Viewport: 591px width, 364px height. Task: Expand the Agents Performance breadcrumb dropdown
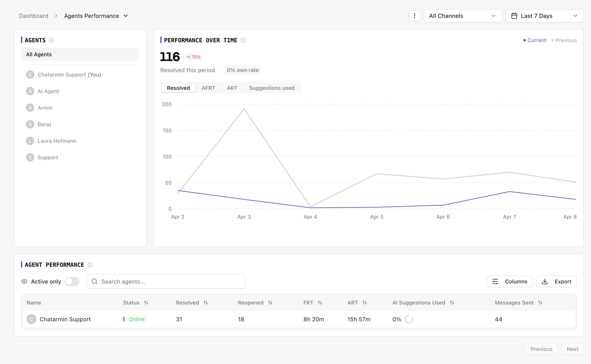point(126,16)
